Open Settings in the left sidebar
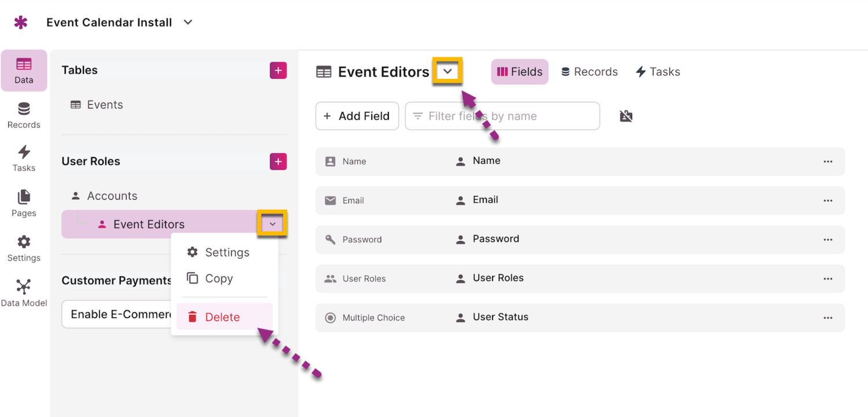This screenshot has height=417, width=868. [x=24, y=249]
